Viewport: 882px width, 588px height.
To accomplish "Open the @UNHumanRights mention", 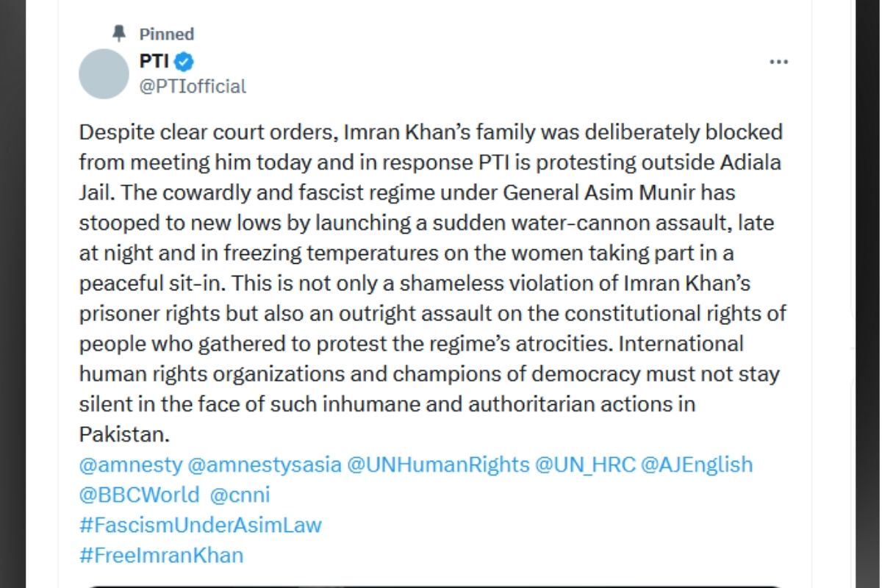I will (x=437, y=465).
